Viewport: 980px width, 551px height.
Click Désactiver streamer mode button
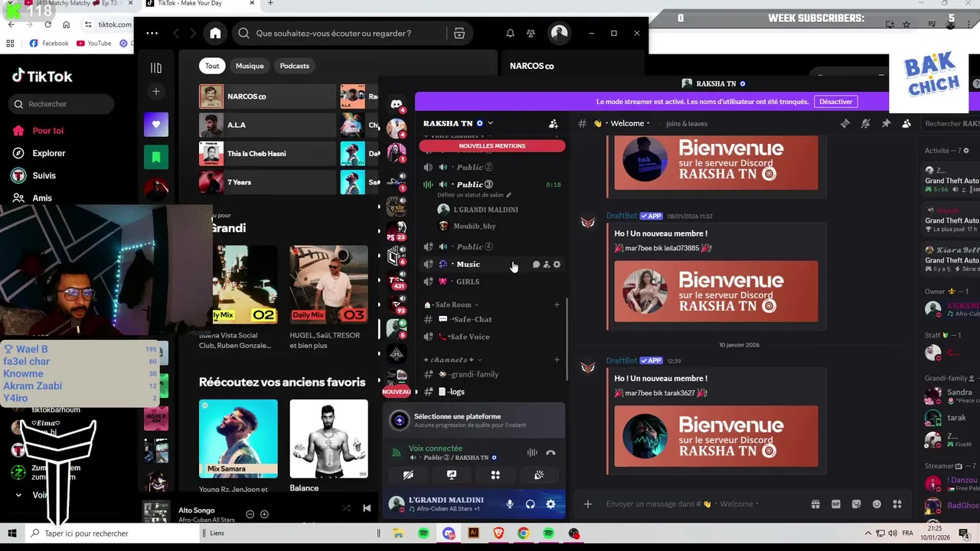click(x=835, y=102)
